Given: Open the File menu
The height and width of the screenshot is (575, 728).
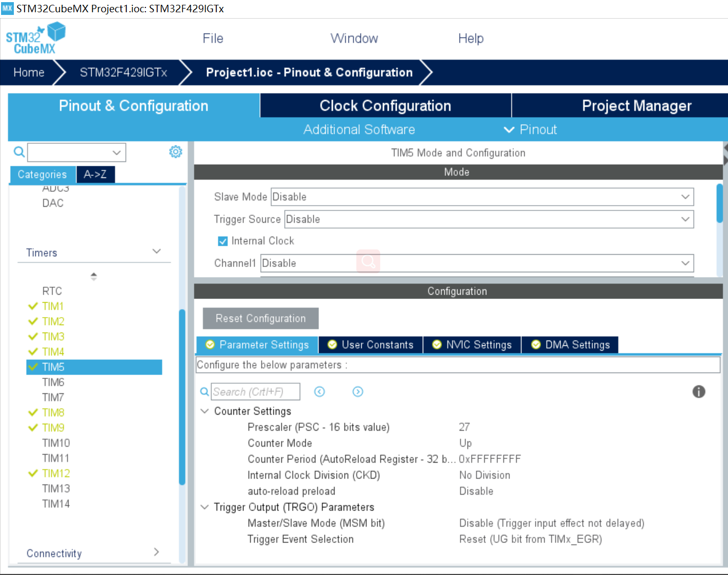Looking at the screenshot, I should point(213,38).
